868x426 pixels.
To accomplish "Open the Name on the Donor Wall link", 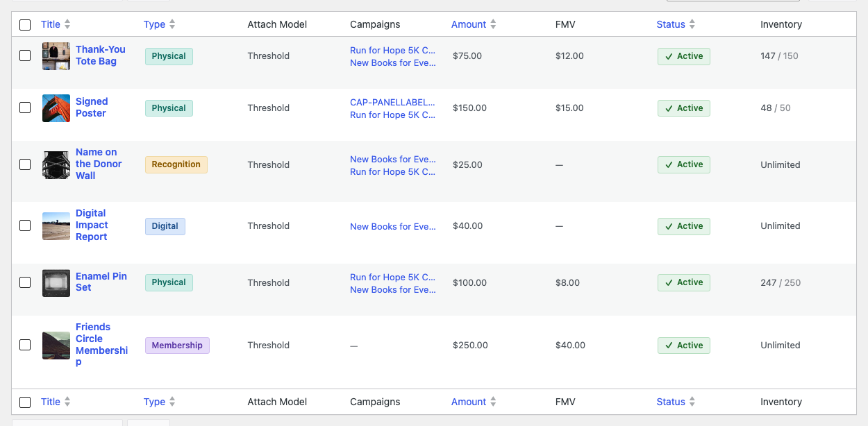I will pos(99,164).
